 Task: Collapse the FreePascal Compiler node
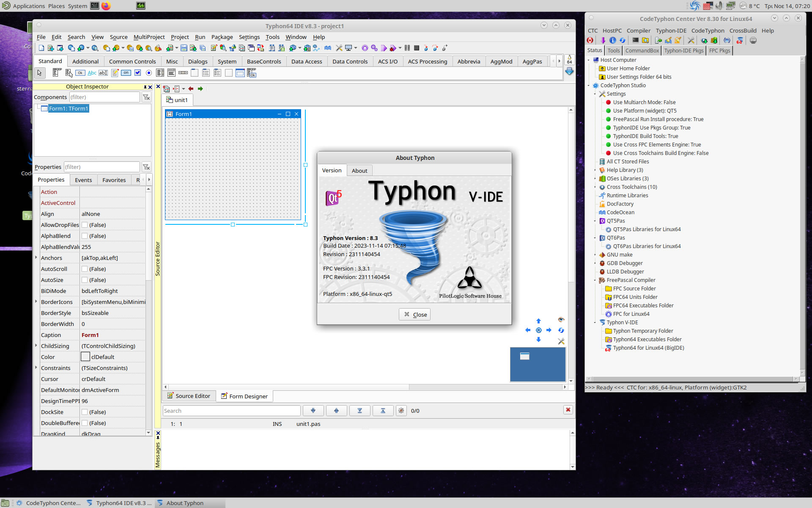coord(595,280)
